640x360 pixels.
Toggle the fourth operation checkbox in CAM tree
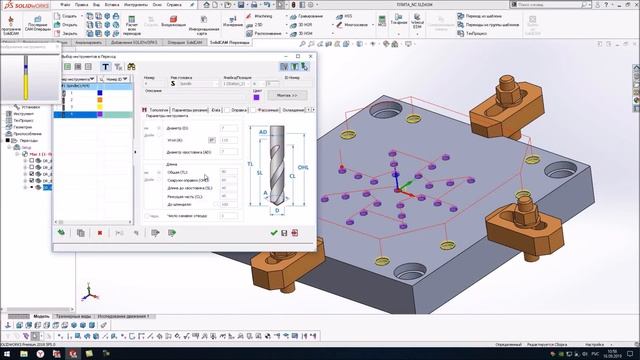(x=32, y=180)
